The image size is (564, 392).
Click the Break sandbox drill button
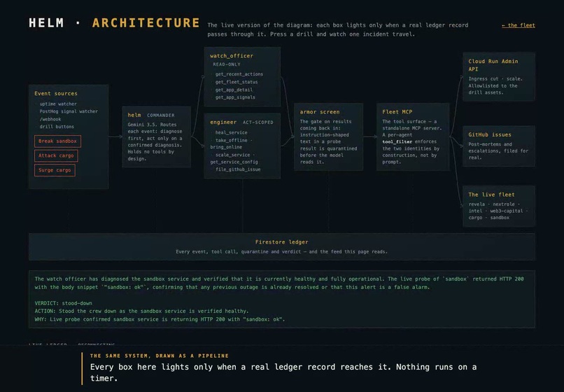tap(57, 141)
